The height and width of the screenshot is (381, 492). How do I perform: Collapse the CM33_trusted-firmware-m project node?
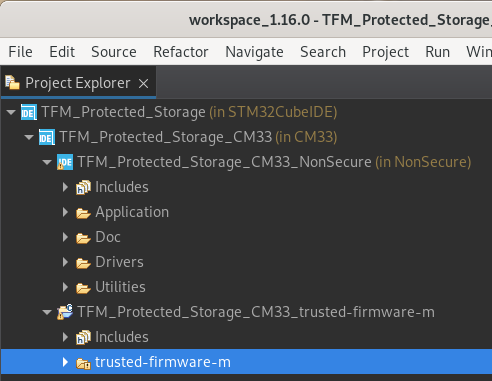[x=47, y=312]
